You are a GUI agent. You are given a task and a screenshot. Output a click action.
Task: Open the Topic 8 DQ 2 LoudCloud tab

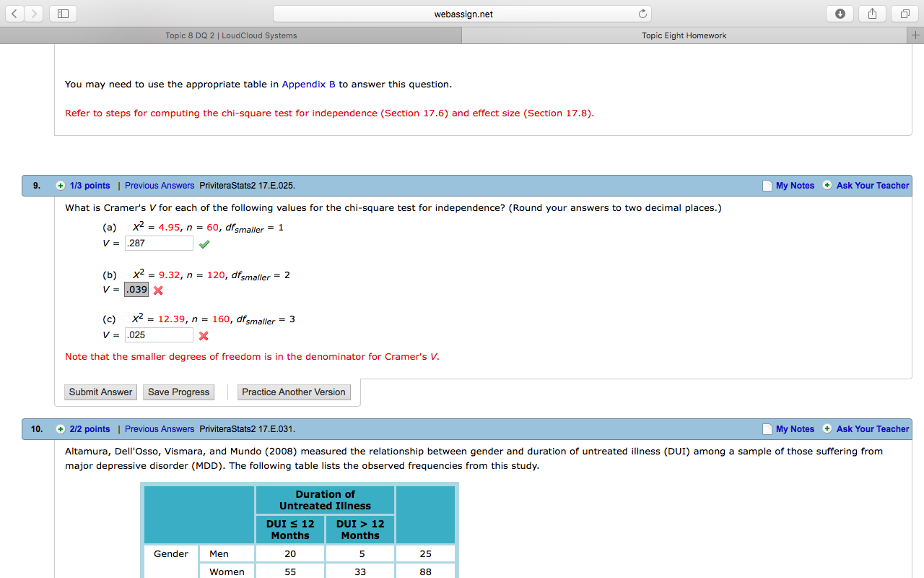(231, 35)
